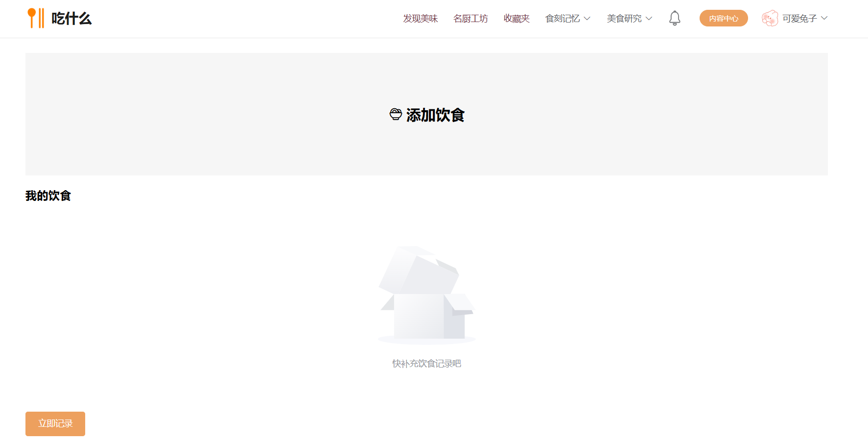Click the orange 内容中心 button

[x=724, y=18]
